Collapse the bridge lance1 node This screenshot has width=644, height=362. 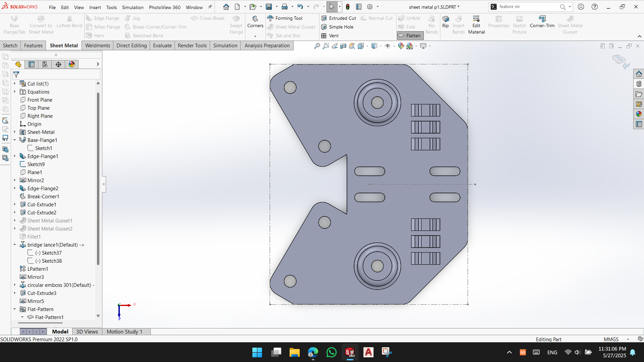point(15,245)
